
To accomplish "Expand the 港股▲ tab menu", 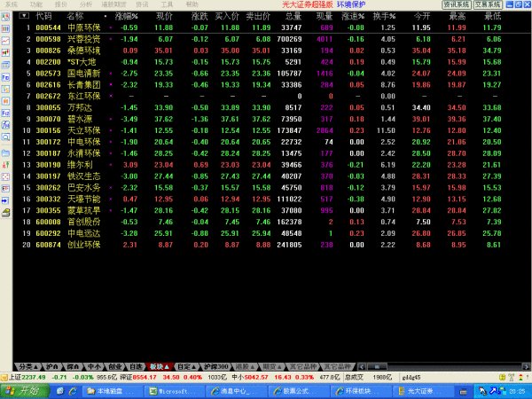I will tap(245, 366).
